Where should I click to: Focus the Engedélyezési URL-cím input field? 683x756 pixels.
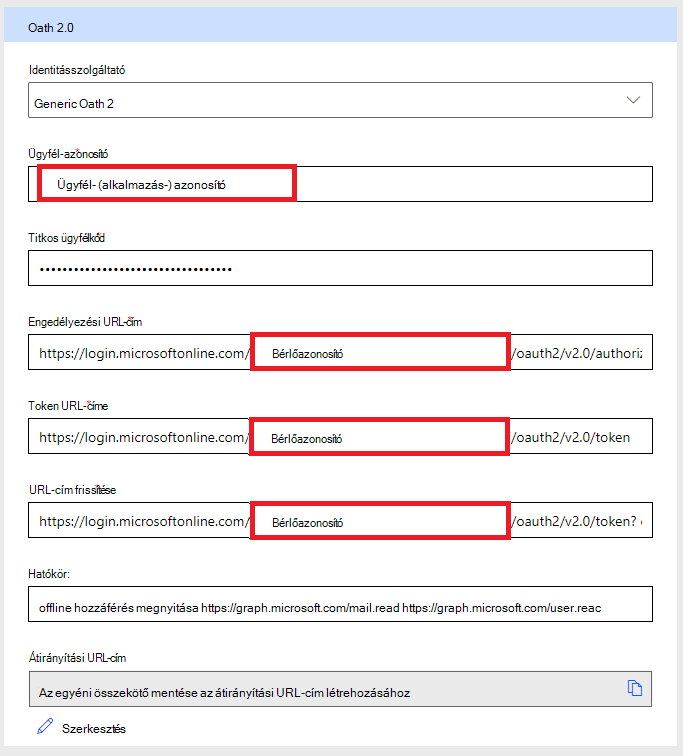point(340,352)
